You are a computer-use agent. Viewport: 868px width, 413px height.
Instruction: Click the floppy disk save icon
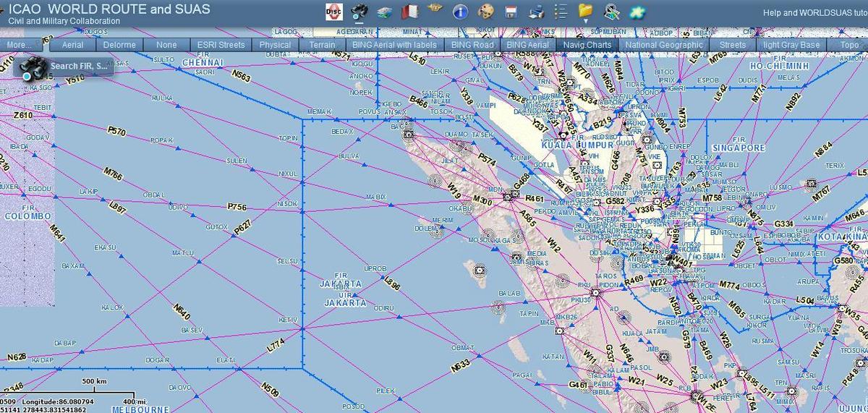[x=511, y=12]
